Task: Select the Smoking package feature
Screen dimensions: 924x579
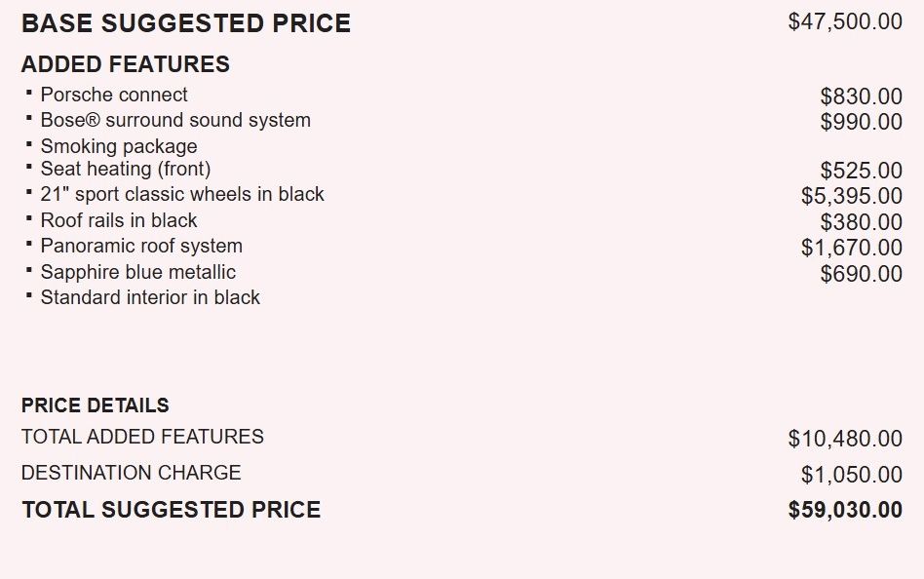Action: click(119, 146)
